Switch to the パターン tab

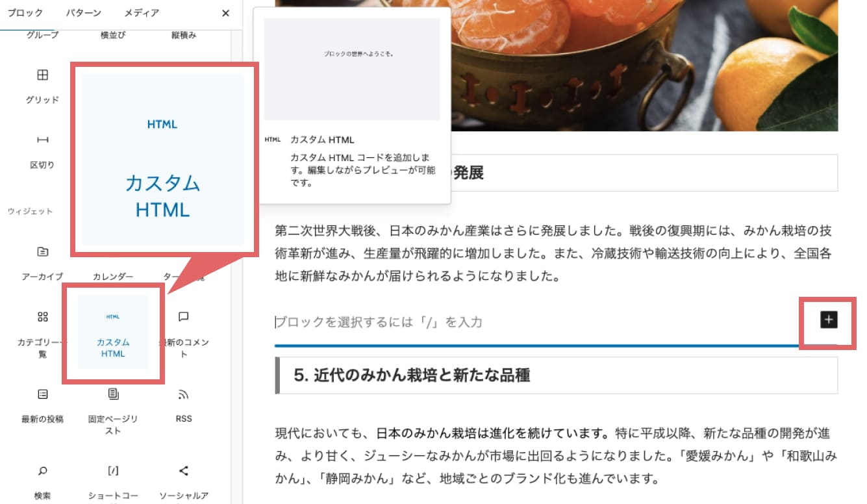83,12
